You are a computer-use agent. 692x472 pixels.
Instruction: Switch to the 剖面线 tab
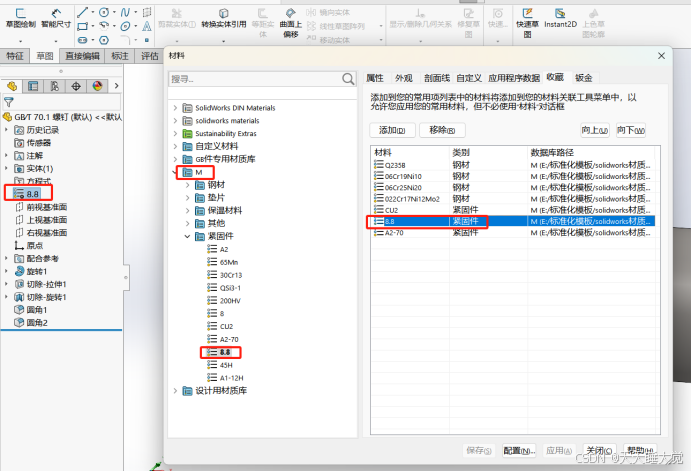coord(436,78)
